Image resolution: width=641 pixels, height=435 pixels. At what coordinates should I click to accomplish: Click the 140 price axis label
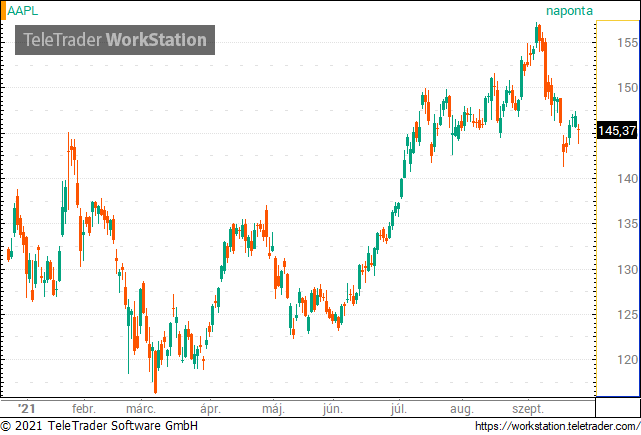(628, 179)
